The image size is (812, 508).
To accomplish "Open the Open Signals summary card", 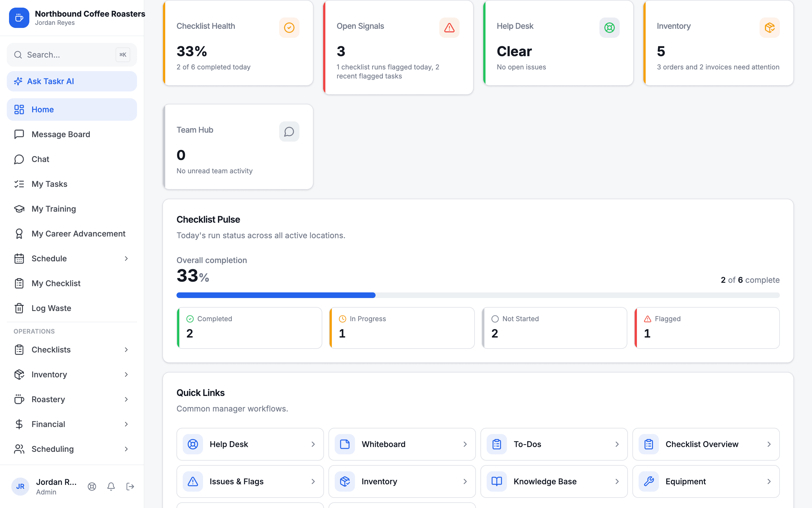I will pyautogui.click(x=398, y=47).
